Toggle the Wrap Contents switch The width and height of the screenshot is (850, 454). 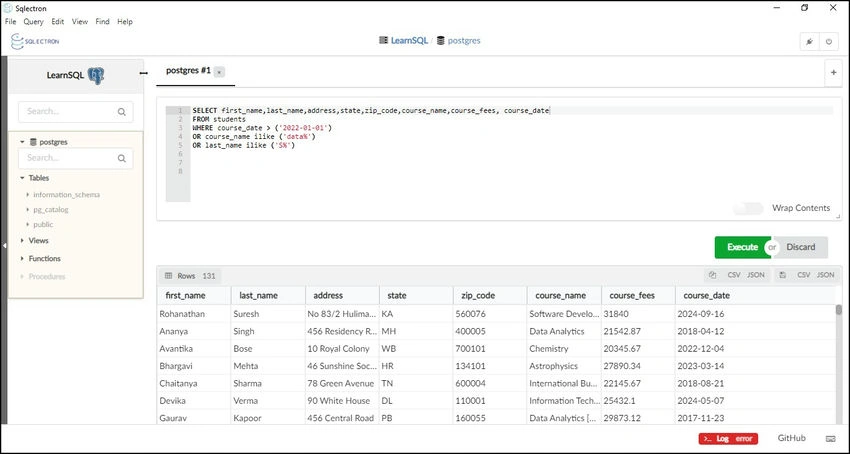click(748, 208)
